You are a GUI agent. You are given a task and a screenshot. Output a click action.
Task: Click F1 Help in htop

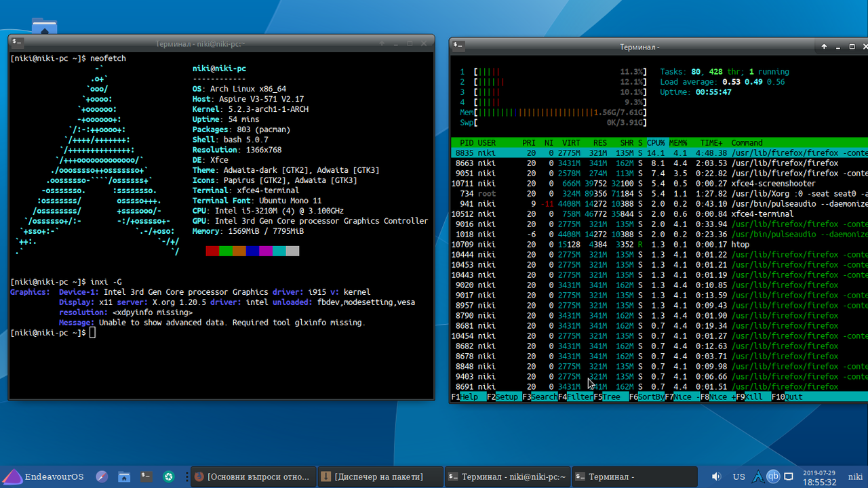[x=469, y=397]
